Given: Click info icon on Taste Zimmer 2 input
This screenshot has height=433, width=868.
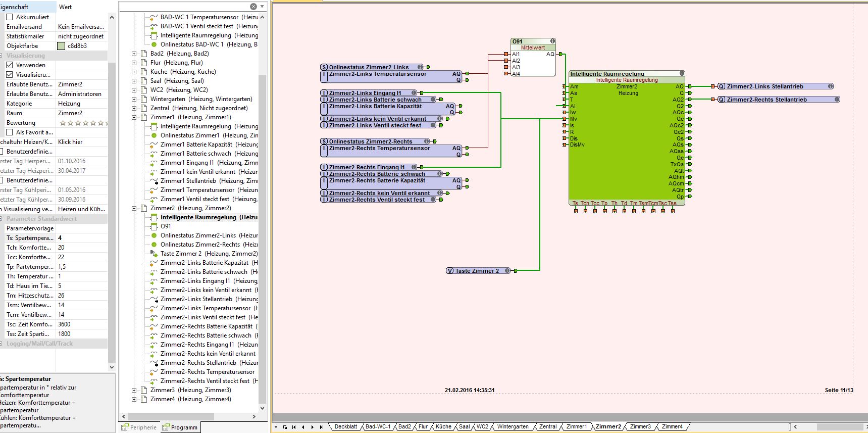Looking at the screenshot, I should click(507, 271).
